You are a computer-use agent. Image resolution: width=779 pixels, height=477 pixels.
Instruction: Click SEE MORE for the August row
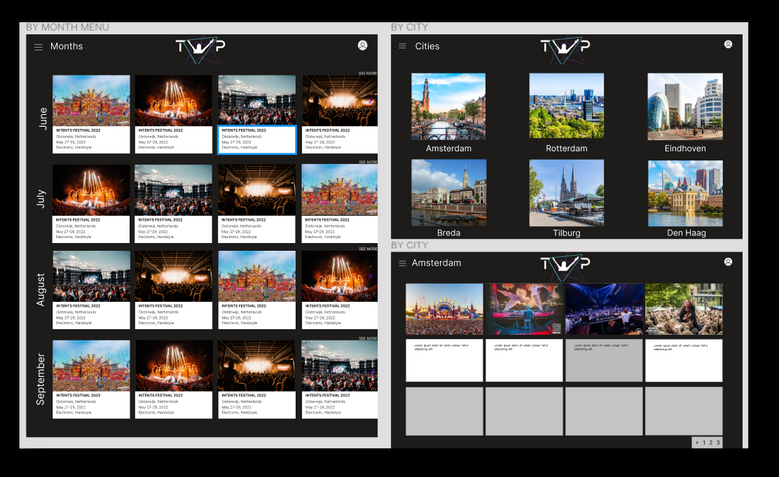[x=368, y=248]
